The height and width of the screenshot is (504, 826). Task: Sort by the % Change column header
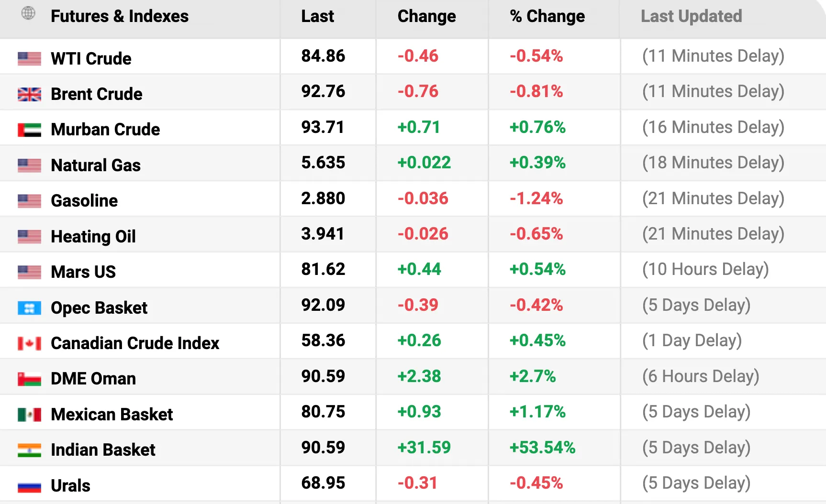[x=547, y=16]
